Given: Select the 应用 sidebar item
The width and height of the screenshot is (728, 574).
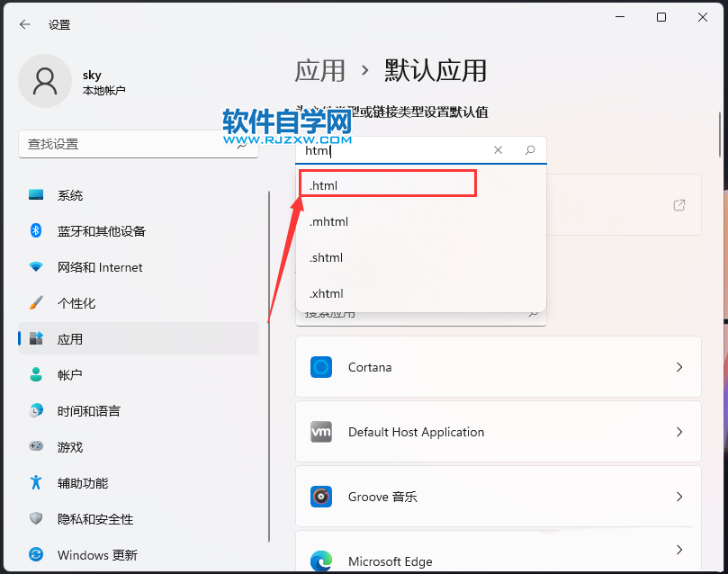Looking at the screenshot, I should (x=139, y=339).
